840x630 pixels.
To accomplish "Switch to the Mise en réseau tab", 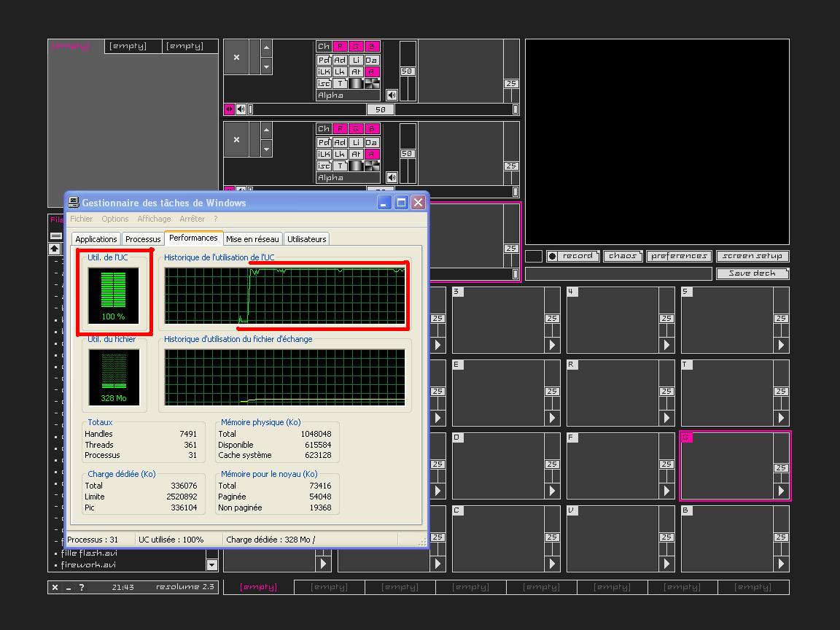I will (252, 239).
